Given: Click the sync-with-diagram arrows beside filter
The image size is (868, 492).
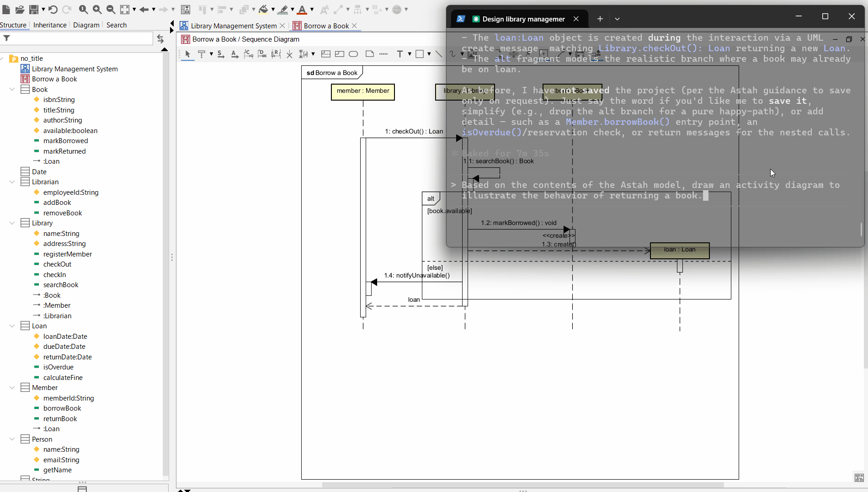Looking at the screenshot, I should click(160, 38).
